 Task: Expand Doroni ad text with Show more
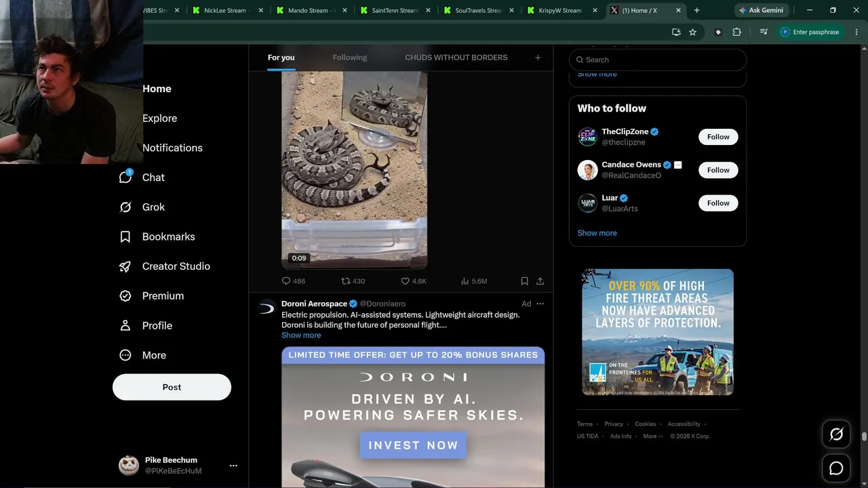pos(301,335)
